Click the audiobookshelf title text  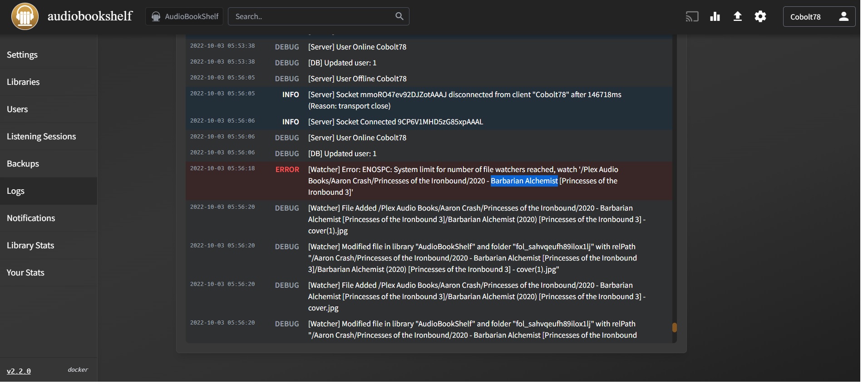[x=90, y=16]
